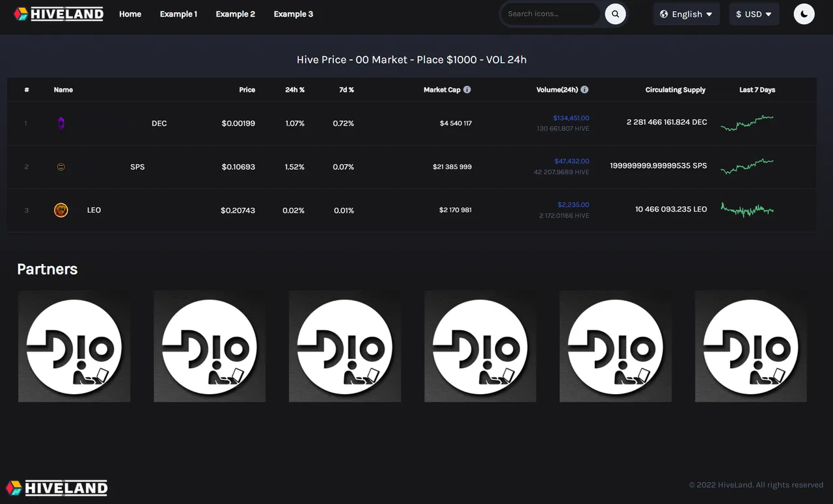Click the 24h change value 0.02%
Screen dimensions: 833x504
click(294, 211)
